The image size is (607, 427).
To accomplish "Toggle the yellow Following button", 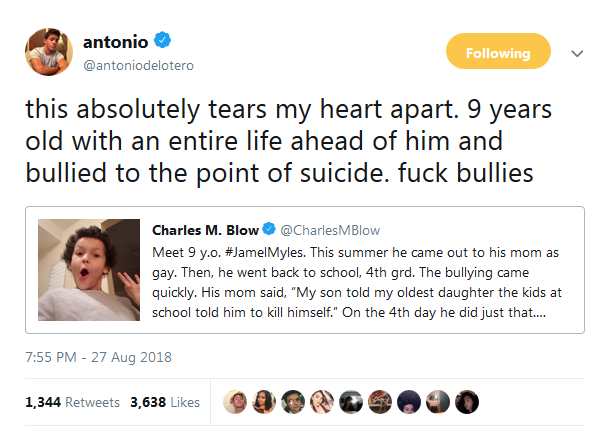I will click(498, 53).
